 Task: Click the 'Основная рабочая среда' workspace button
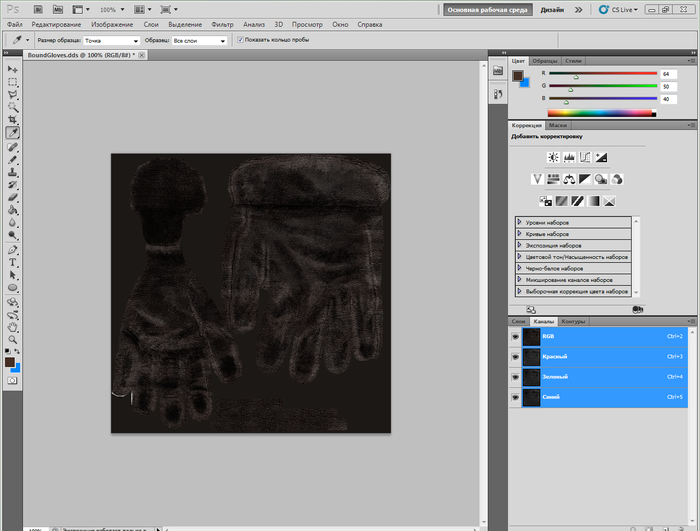(x=488, y=8)
